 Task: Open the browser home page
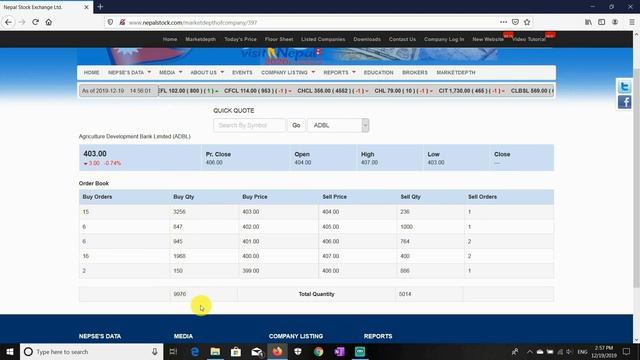[x=49, y=22]
